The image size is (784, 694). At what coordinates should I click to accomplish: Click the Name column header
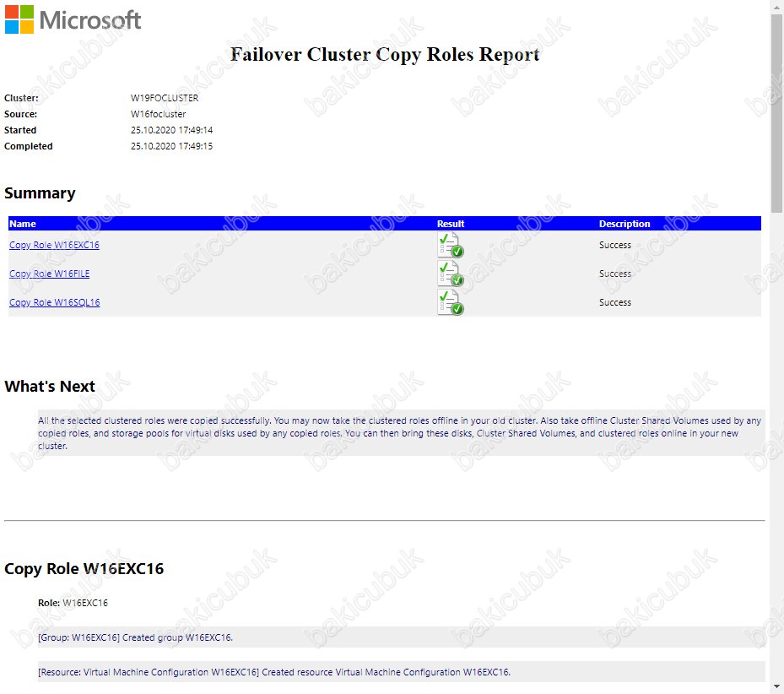tap(23, 224)
